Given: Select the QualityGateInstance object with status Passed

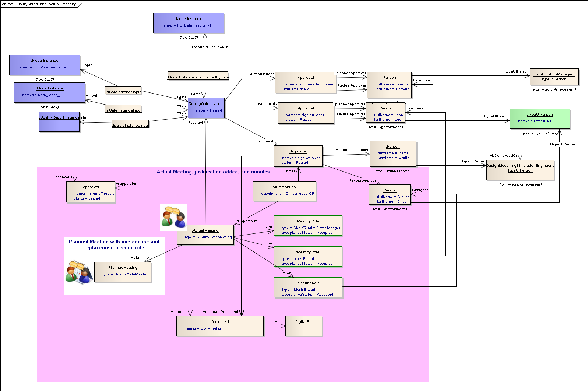Looking at the screenshot, I should click(x=206, y=108).
